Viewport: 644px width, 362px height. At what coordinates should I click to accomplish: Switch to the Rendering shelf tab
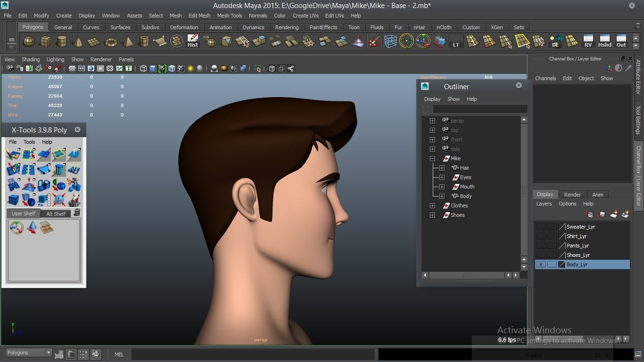[287, 27]
